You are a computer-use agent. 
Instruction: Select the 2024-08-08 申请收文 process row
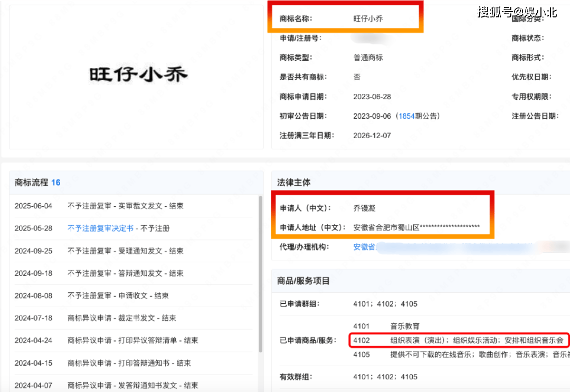pos(133,296)
